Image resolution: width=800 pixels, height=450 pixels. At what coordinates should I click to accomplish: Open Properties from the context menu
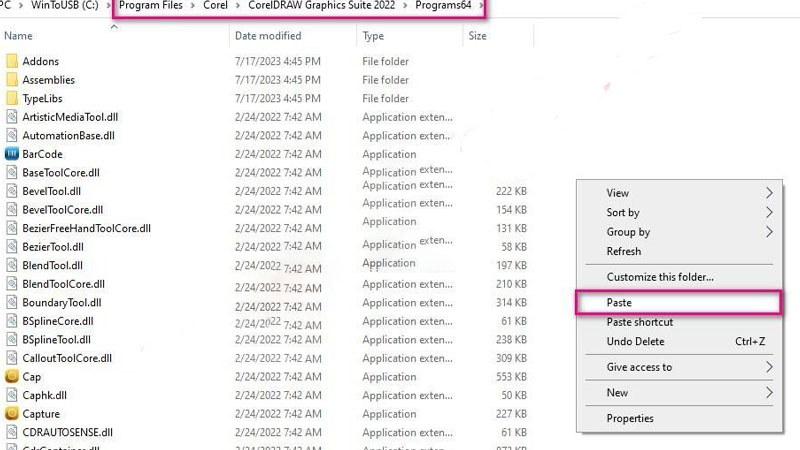(x=630, y=419)
